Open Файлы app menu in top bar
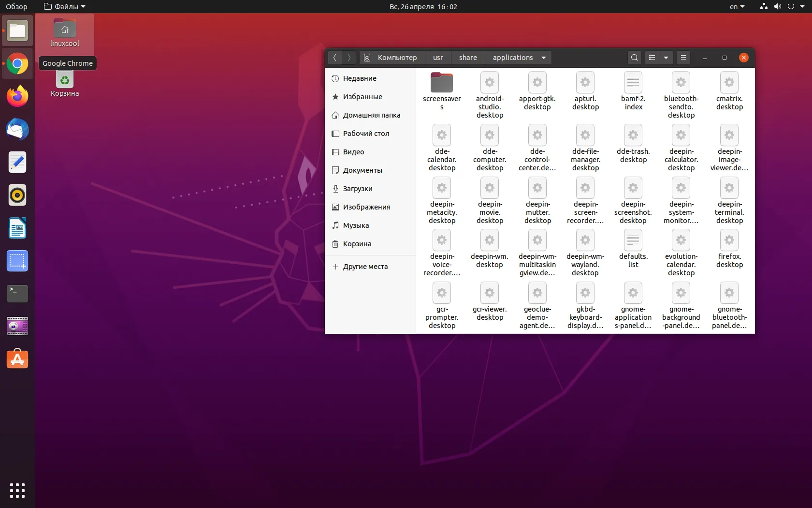812x508 pixels. 64,7
